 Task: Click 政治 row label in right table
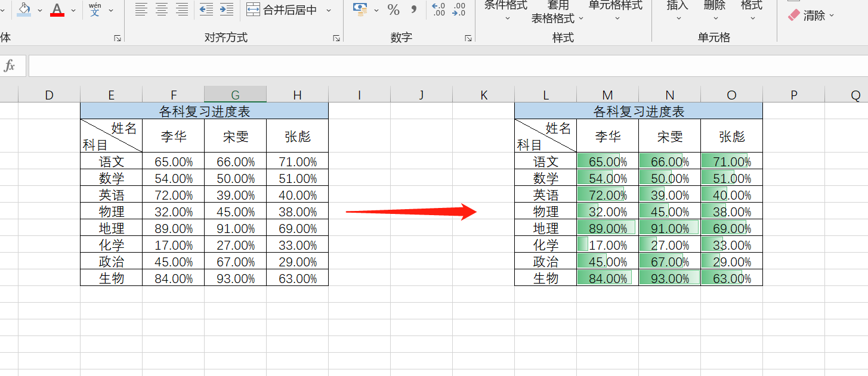tap(546, 262)
